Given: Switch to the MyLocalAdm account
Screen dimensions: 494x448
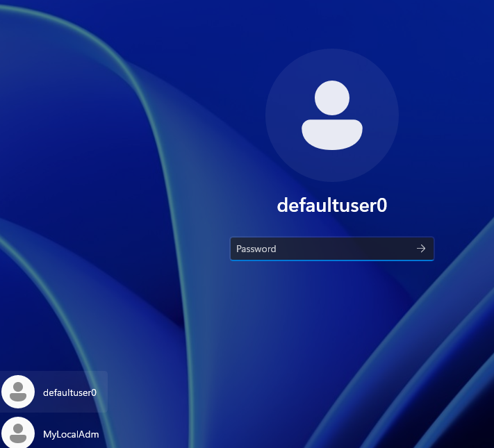Looking at the screenshot, I should pyautogui.click(x=54, y=434).
